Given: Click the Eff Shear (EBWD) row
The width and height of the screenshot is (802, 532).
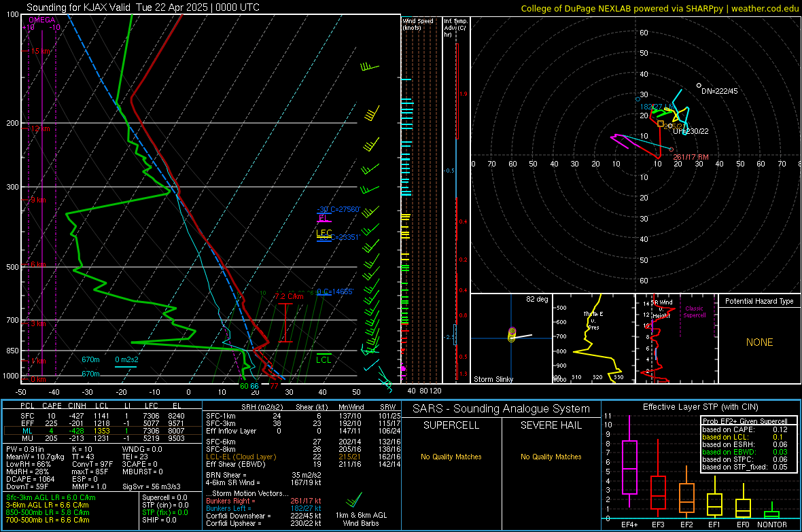Looking at the screenshot, I should (x=303, y=465).
